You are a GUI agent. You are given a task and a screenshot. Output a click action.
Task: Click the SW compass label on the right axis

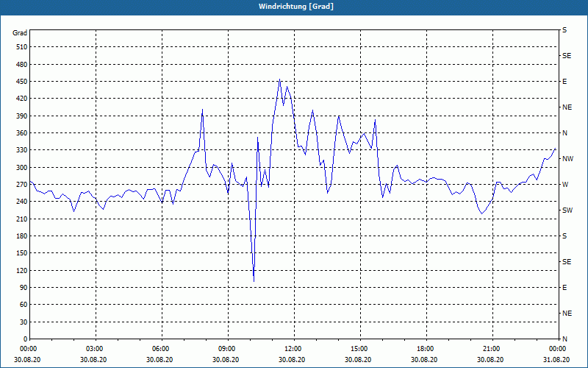(567, 210)
